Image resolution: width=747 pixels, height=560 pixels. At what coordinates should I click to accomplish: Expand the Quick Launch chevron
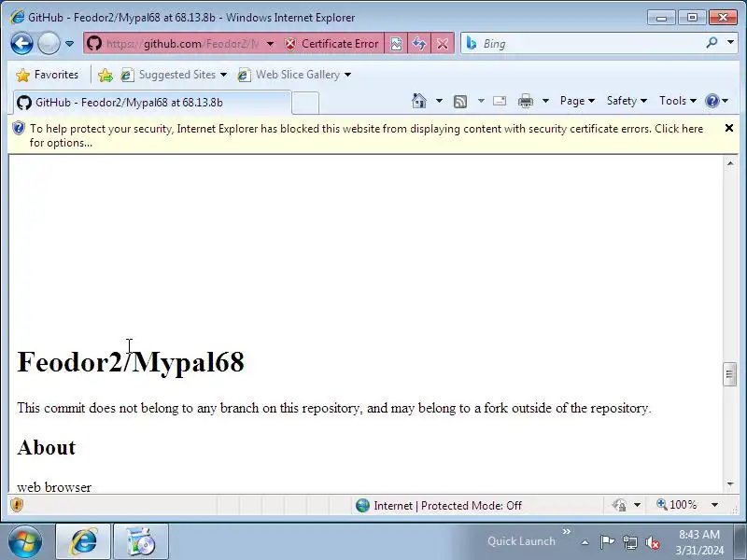point(567,531)
